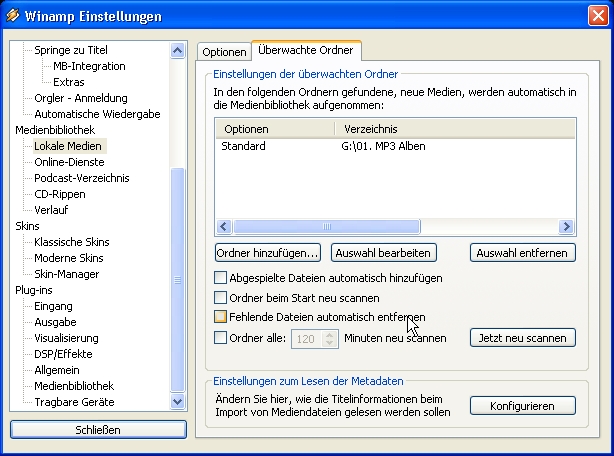
Task: Open Visualisierung plug-ins settings
Action: coord(67,338)
